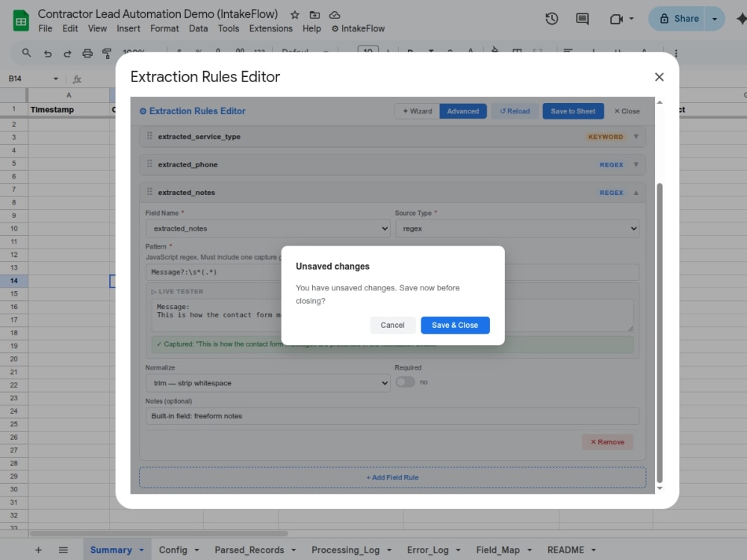Start a Meet call camera icon
Image resolution: width=747 pixels, height=560 pixels.
(x=616, y=19)
